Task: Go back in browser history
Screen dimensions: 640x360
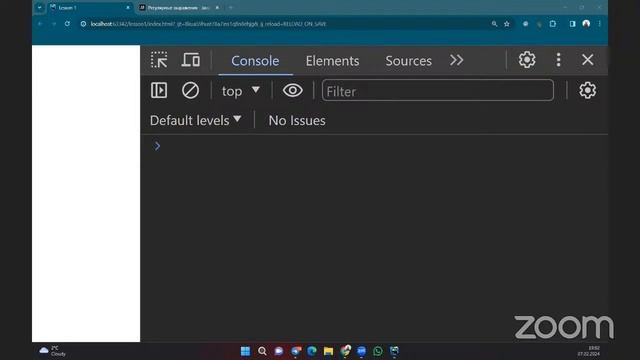Action: [40, 24]
